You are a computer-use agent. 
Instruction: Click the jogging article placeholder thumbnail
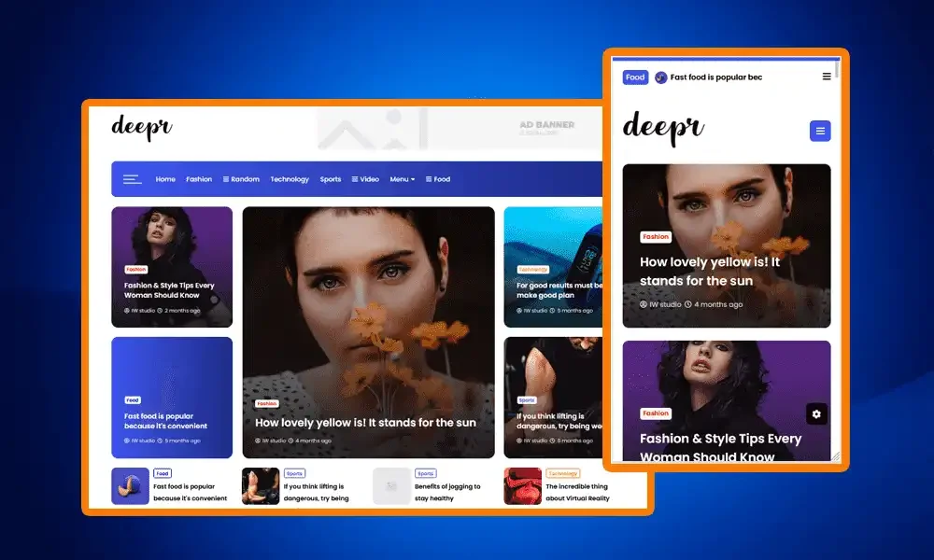click(x=391, y=486)
